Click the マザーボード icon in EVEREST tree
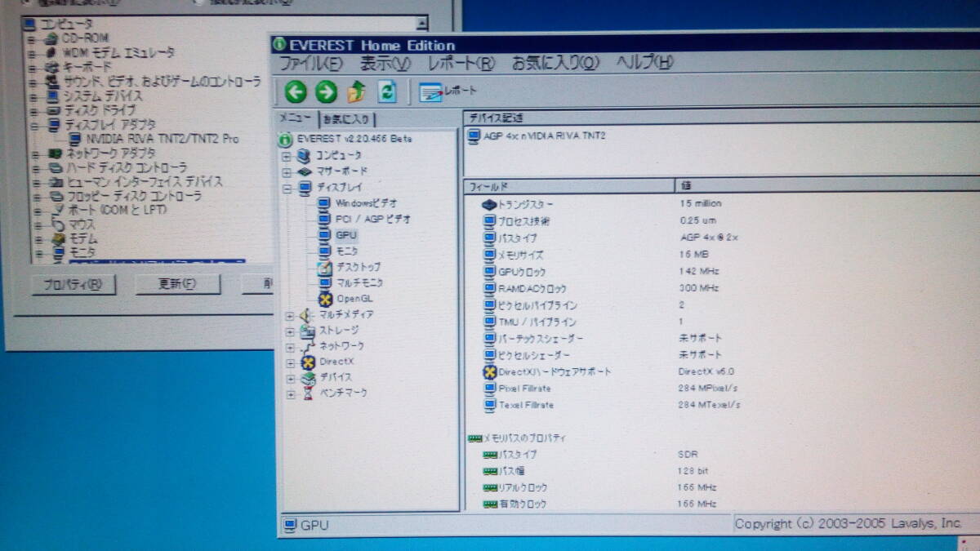The height and width of the screenshot is (551, 980). point(304,171)
